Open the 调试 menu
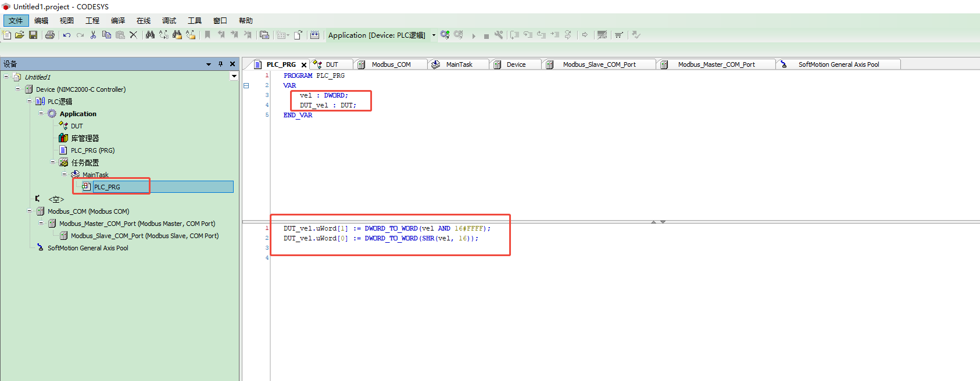 169,20
